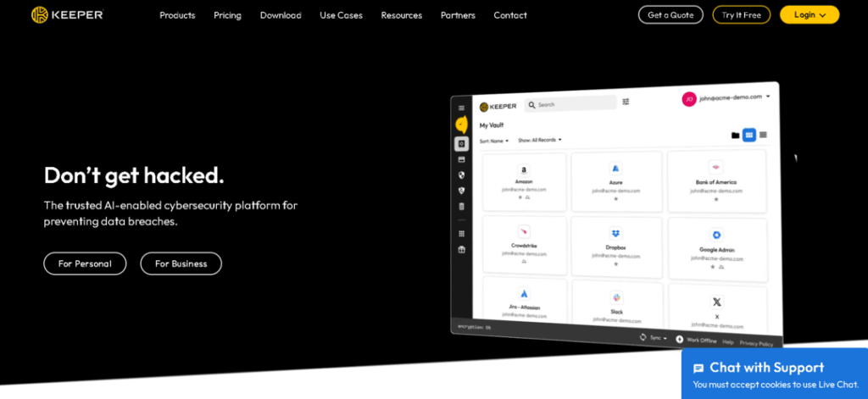The height and width of the screenshot is (399, 868).
Task: Click the Help link in vault footer
Action: [728, 342]
